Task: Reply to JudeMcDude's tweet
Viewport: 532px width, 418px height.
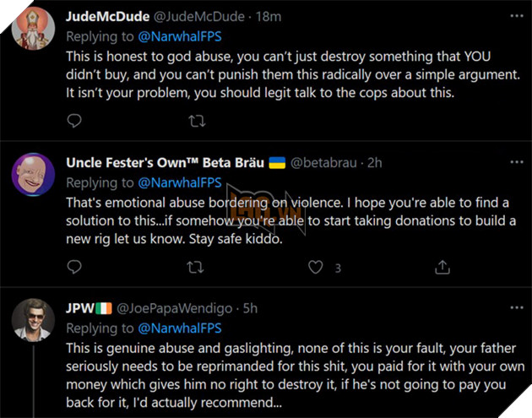Action: (74, 121)
